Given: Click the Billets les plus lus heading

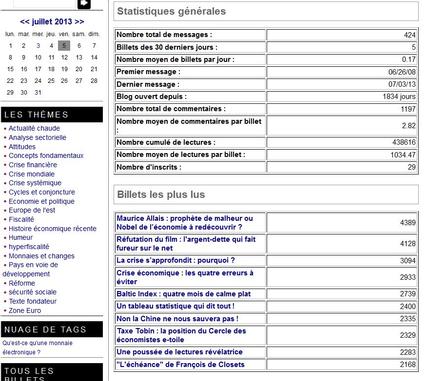Looking at the screenshot, I should pyautogui.click(x=161, y=195).
